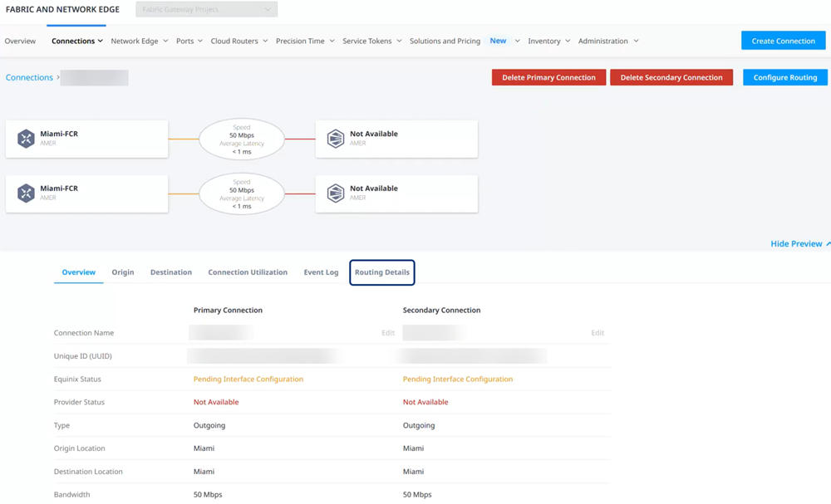831x504 pixels.
Task: Click the secondary Bandwidth value 50 Mbps
Action: pyautogui.click(x=417, y=495)
